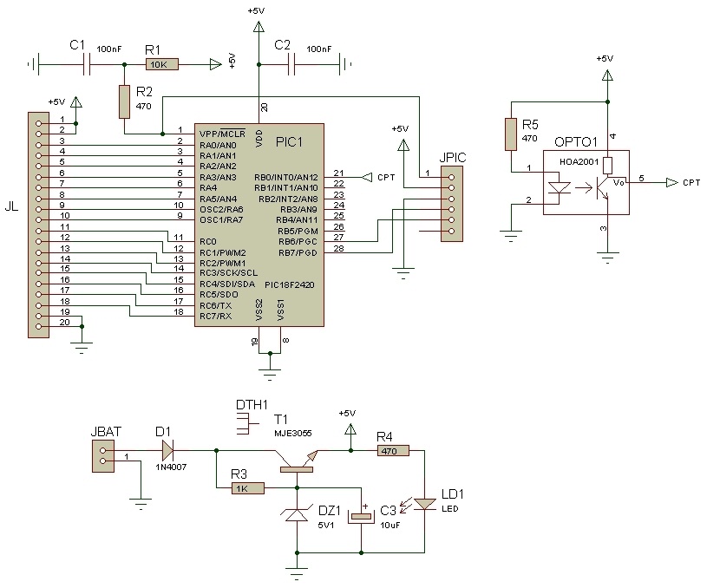
Task: Click the PIC1 reference label
Action: tap(289, 142)
